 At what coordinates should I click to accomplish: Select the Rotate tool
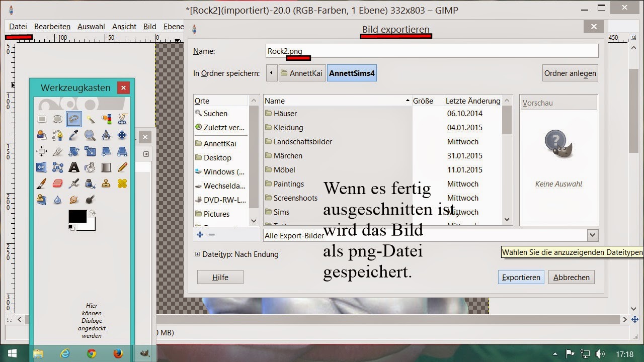coord(74,151)
